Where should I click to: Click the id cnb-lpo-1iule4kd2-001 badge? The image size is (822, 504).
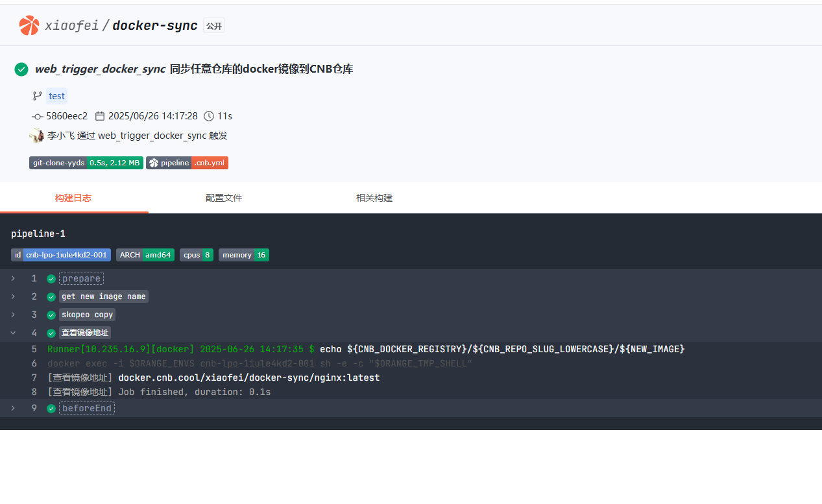pyautogui.click(x=61, y=255)
